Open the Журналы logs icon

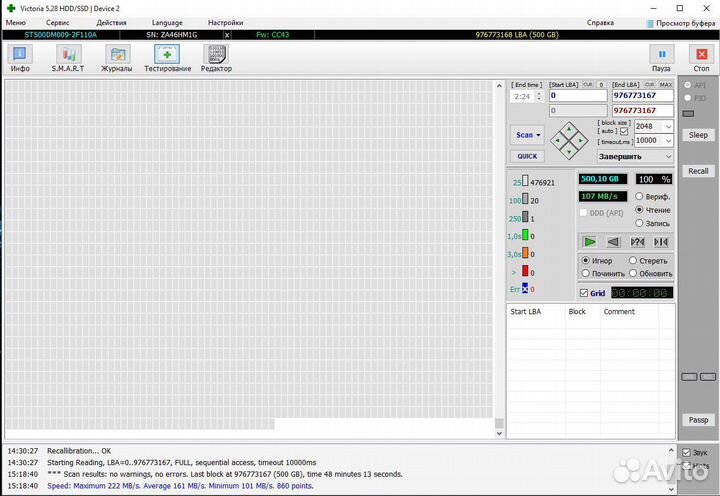[117, 58]
